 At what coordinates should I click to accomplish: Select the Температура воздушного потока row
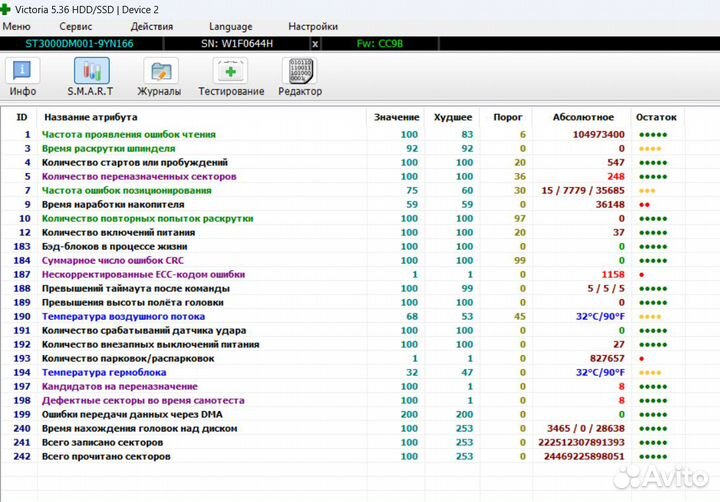click(123, 316)
